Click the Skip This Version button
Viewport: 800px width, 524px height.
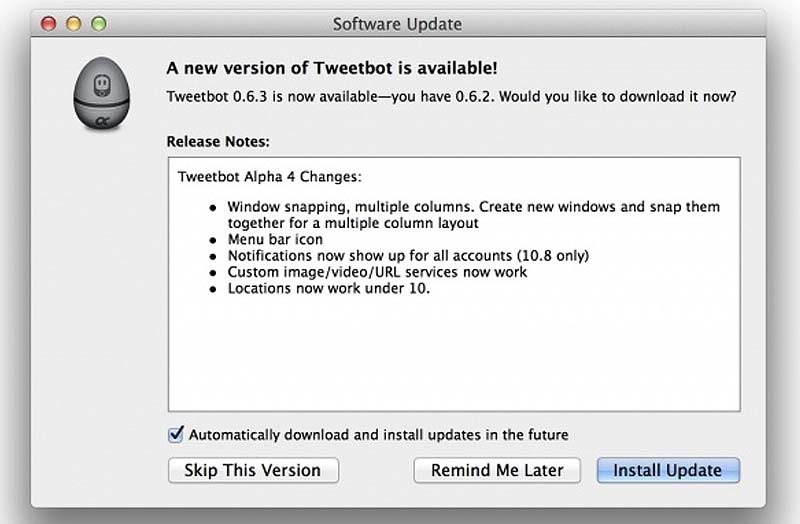pos(253,470)
